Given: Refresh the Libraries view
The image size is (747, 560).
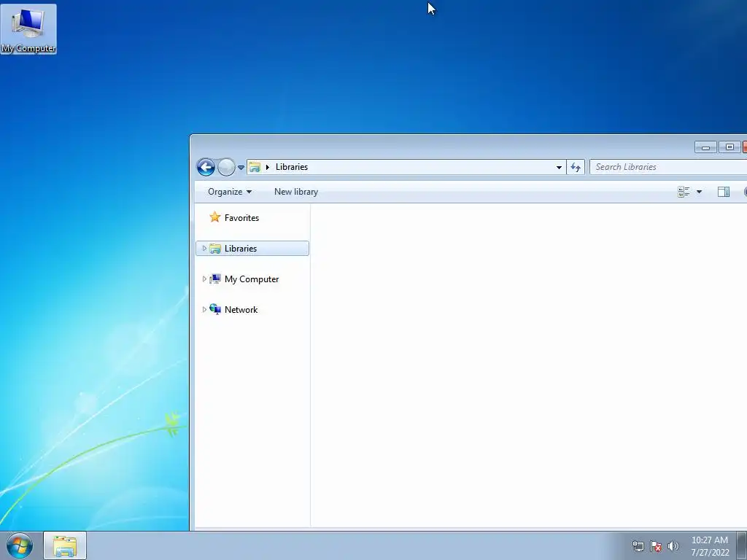Looking at the screenshot, I should (576, 167).
